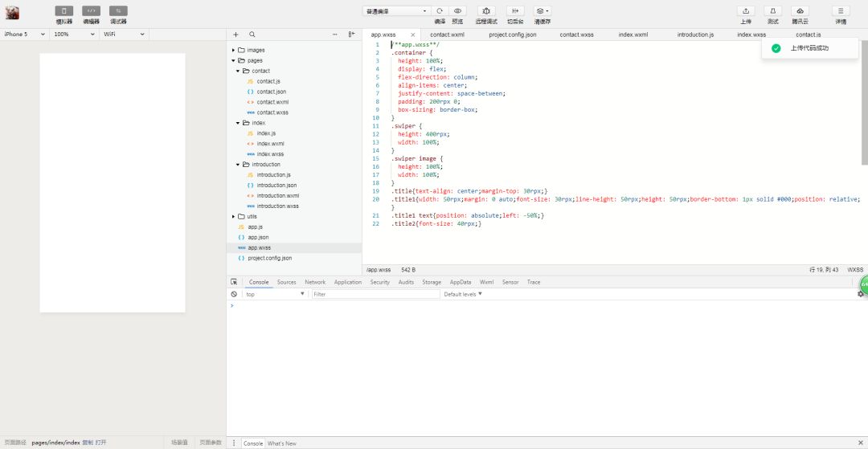Click the plus icon to add a file
Image resolution: width=868 pixels, height=449 pixels.
tap(235, 35)
